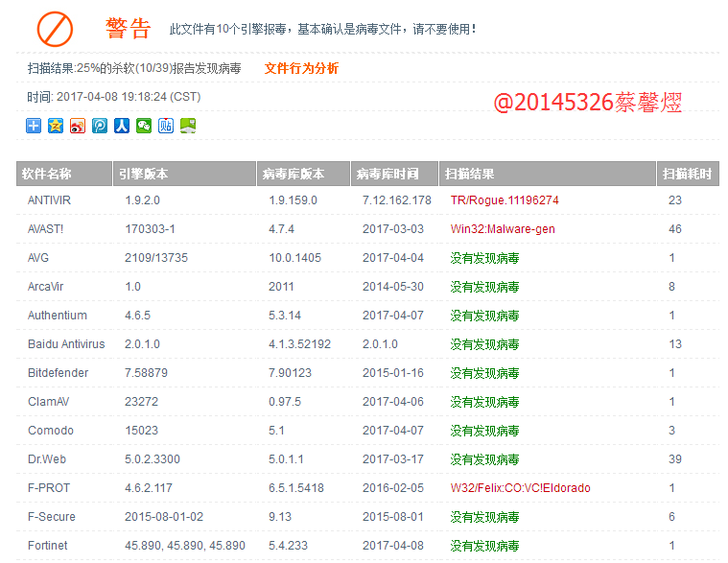Share report to Sina Weibo icon
Image resolution: width=728 pixels, height=563 pixels.
point(78,126)
